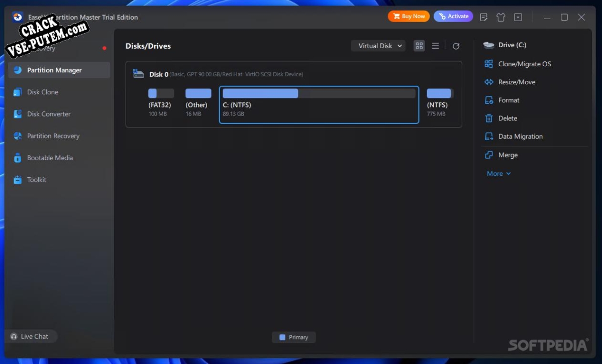Viewport: 602px width, 364px height.
Task: Click the Disk Clone sidebar icon
Action: pyautogui.click(x=18, y=92)
